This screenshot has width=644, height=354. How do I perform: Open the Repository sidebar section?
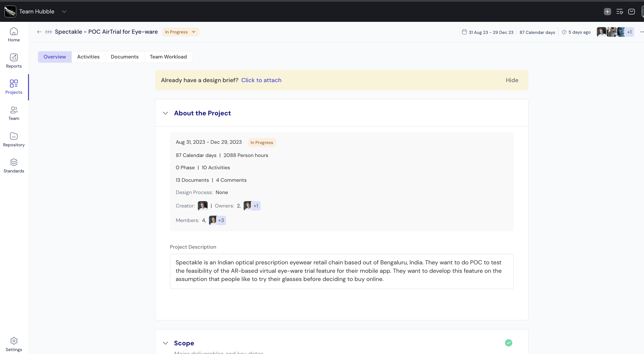[x=14, y=139]
